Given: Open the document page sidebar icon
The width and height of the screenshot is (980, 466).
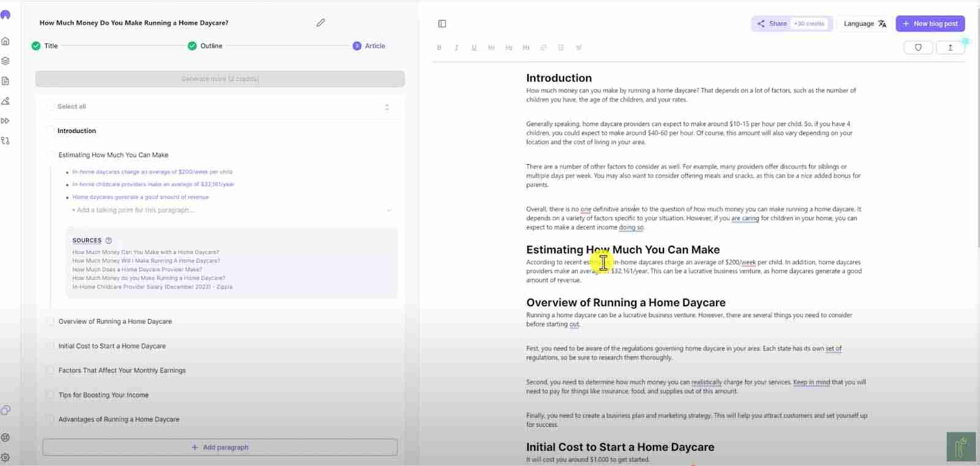Looking at the screenshot, I should 6,81.
